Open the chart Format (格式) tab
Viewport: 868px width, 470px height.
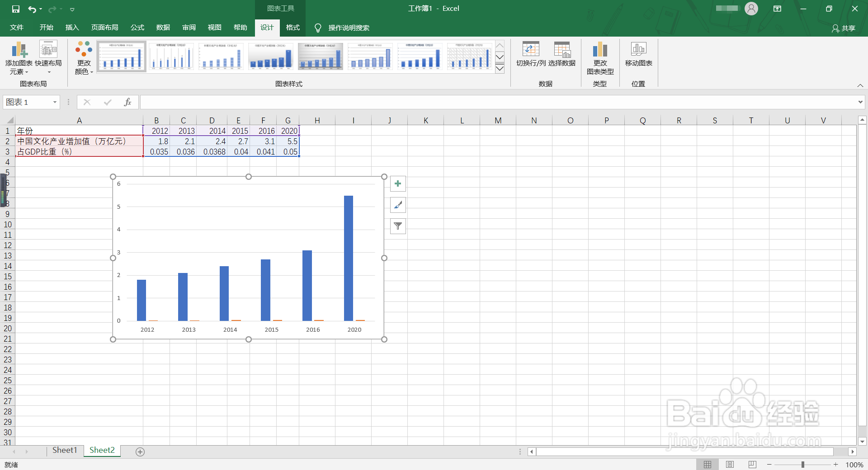tap(292, 28)
